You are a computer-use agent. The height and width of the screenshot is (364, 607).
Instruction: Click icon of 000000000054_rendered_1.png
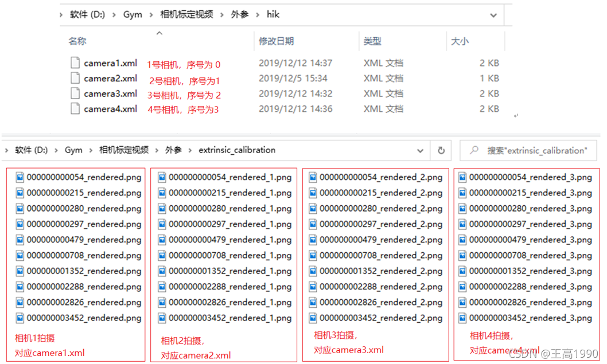pos(162,177)
